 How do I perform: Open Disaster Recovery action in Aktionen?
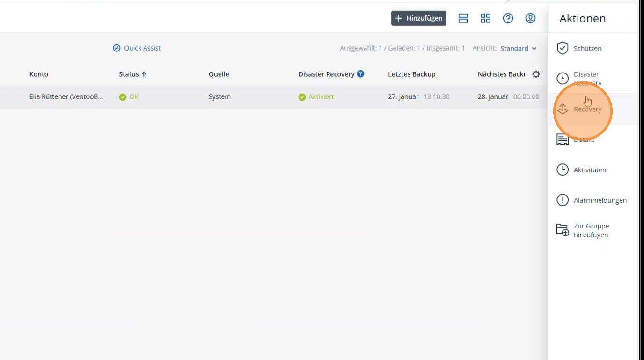coord(593,78)
